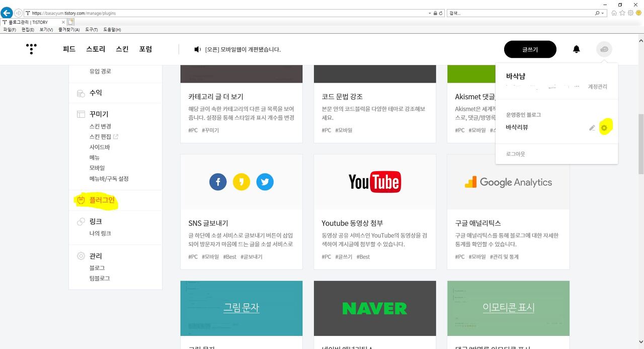This screenshot has height=349, width=644.
Task: Click the browser back arrow button
Action: (7, 13)
